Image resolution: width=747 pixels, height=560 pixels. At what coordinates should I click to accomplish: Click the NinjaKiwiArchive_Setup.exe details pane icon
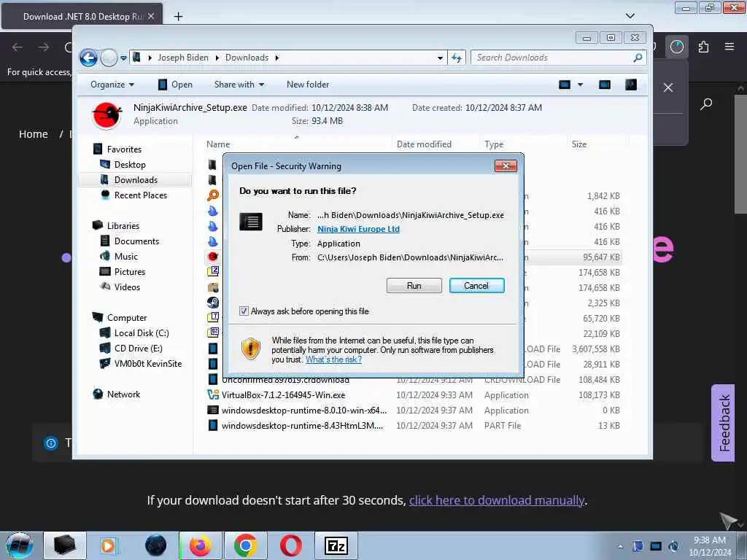(x=107, y=115)
